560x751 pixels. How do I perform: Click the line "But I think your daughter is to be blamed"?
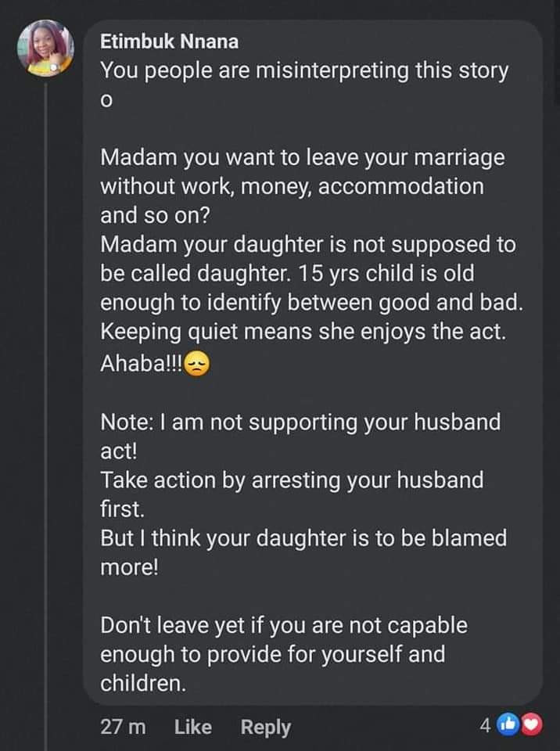click(303, 538)
